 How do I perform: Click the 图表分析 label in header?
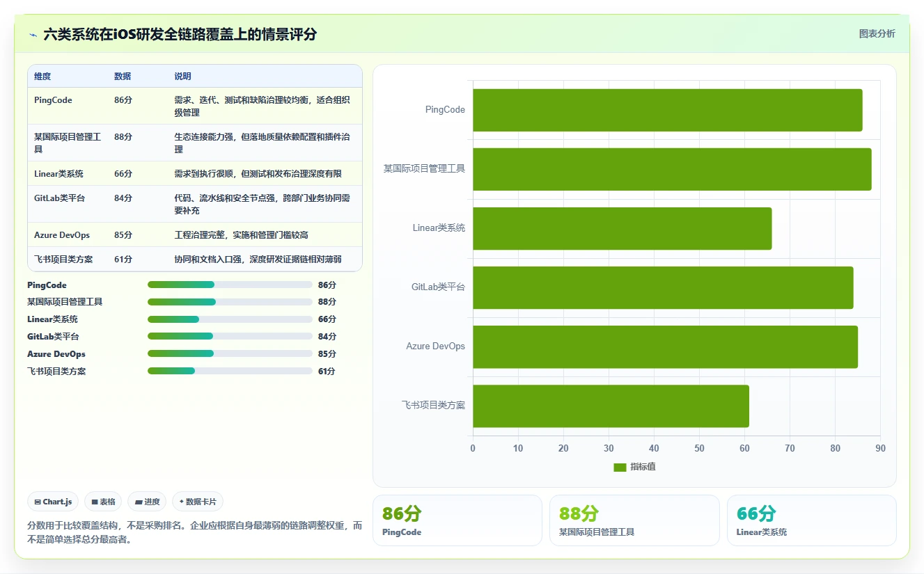tap(877, 33)
